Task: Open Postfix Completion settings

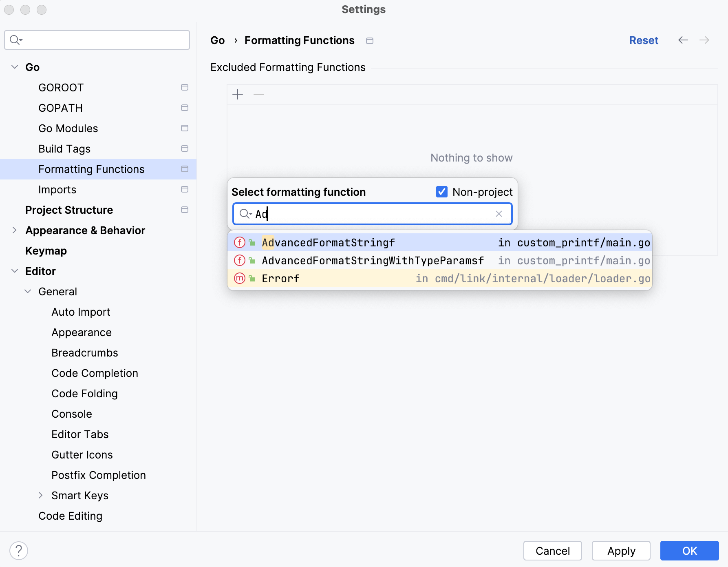Action: (99, 475)
